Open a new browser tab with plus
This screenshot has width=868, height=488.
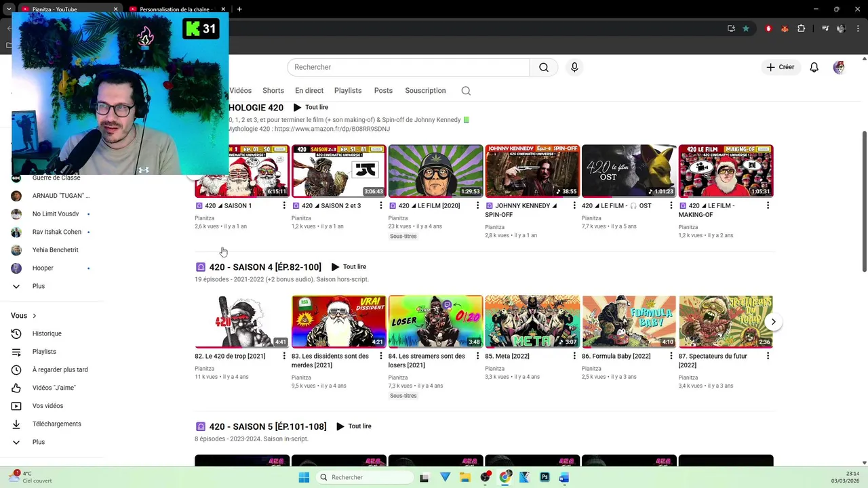point(239,9)
